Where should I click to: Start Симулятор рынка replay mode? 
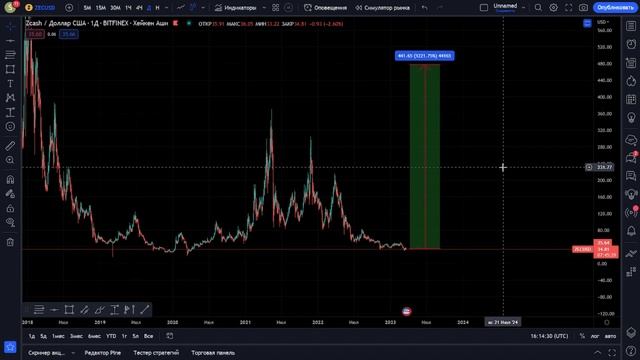click(x=382, y=8)
